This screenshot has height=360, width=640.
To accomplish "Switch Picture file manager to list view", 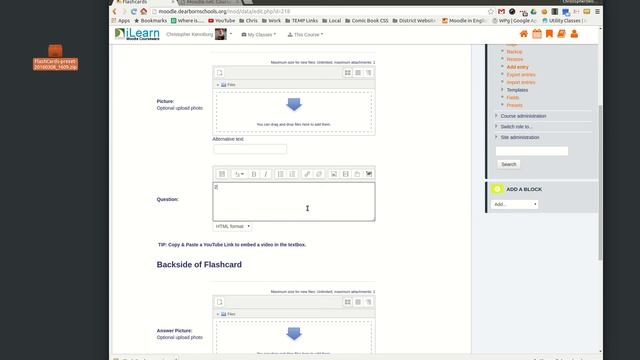I will coord(358,73).
